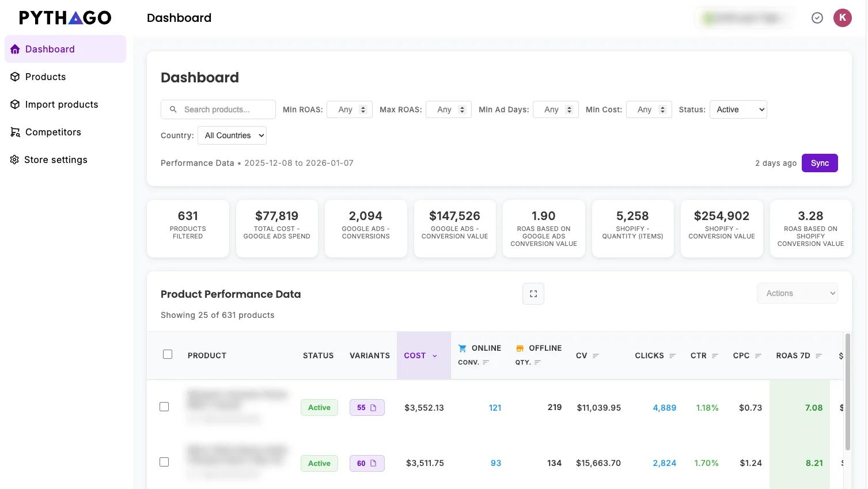Click the Sync button
This screenshot has width=868, height=489.
point(820,163)
